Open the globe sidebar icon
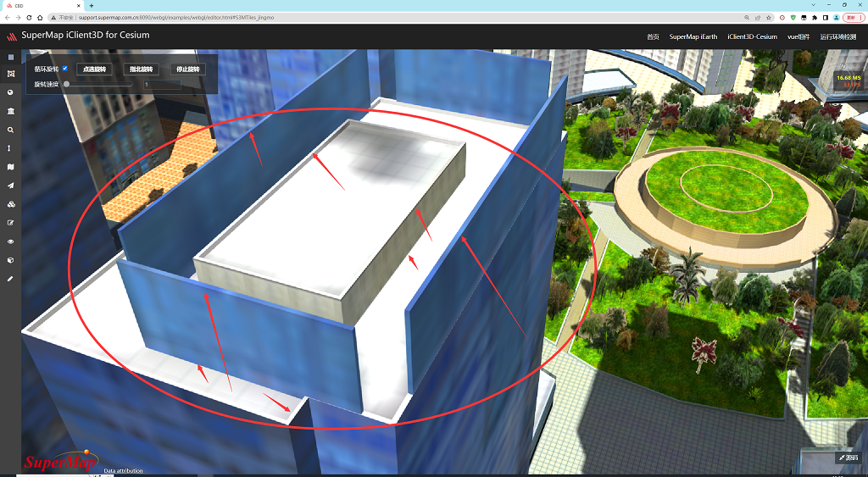This screenshot has width=868, height=477. 10,92
